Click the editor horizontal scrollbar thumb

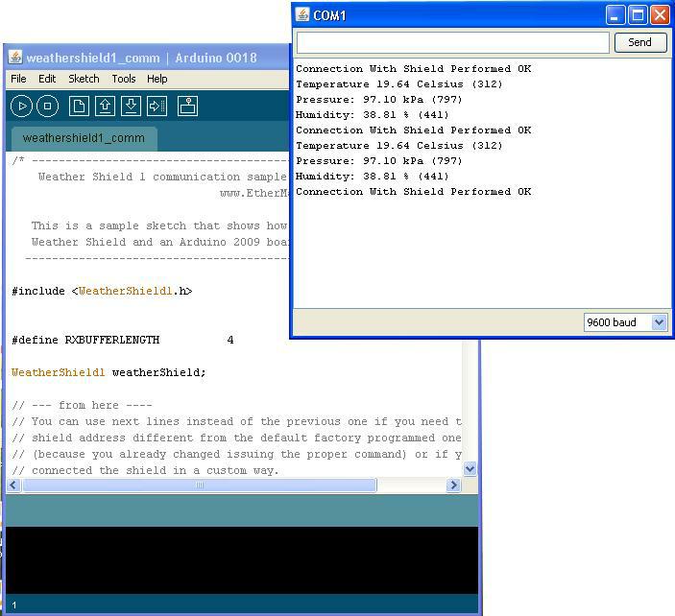[200, 486]
